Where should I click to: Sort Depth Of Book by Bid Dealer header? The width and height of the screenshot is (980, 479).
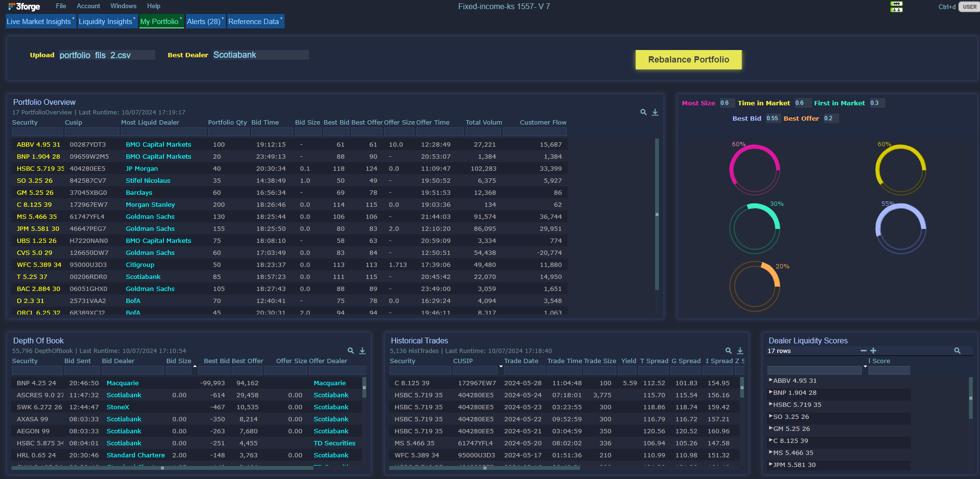[x=118, y=361]
